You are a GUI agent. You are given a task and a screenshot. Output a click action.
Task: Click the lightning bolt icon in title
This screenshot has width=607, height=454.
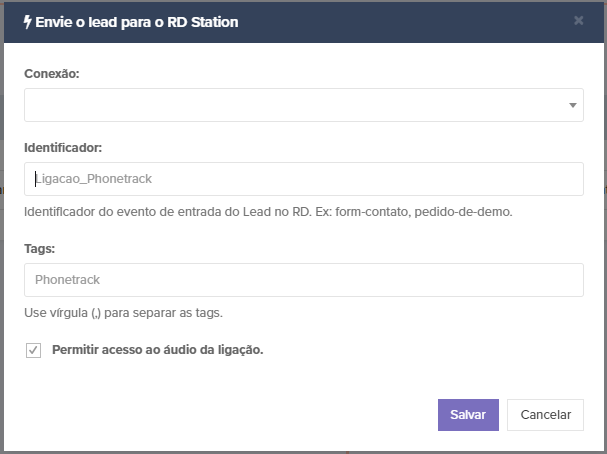(26, 21)
